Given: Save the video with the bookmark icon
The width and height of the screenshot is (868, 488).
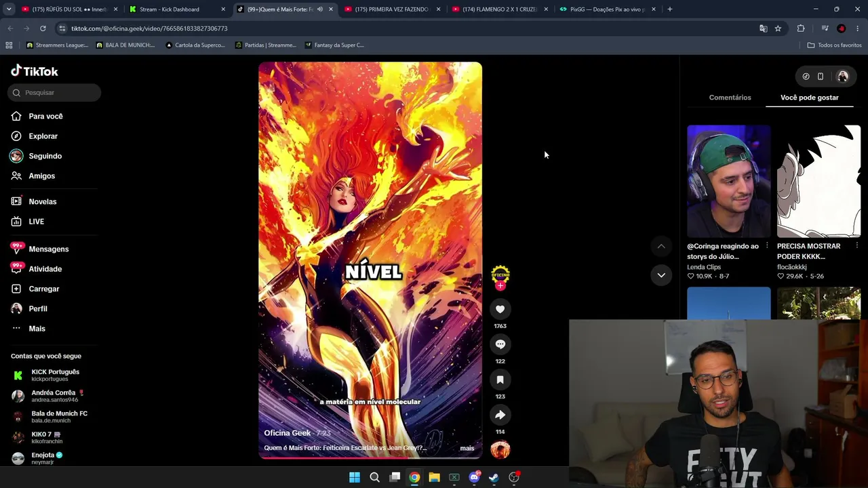Looking at the screenshot, I should [x=500, y=380].
